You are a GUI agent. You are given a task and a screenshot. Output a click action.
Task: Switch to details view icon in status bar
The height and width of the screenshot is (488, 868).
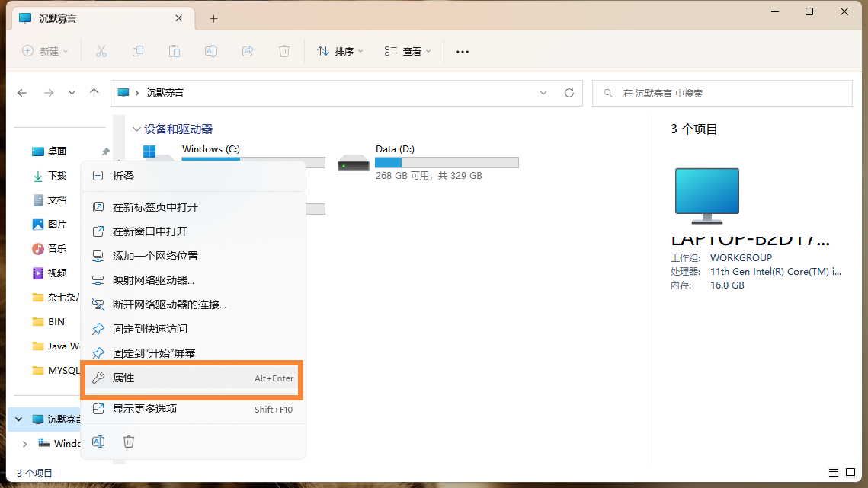834,473
